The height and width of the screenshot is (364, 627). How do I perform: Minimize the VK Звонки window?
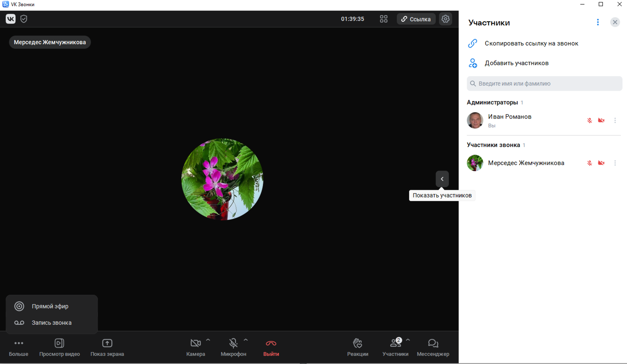click(582, 4)
